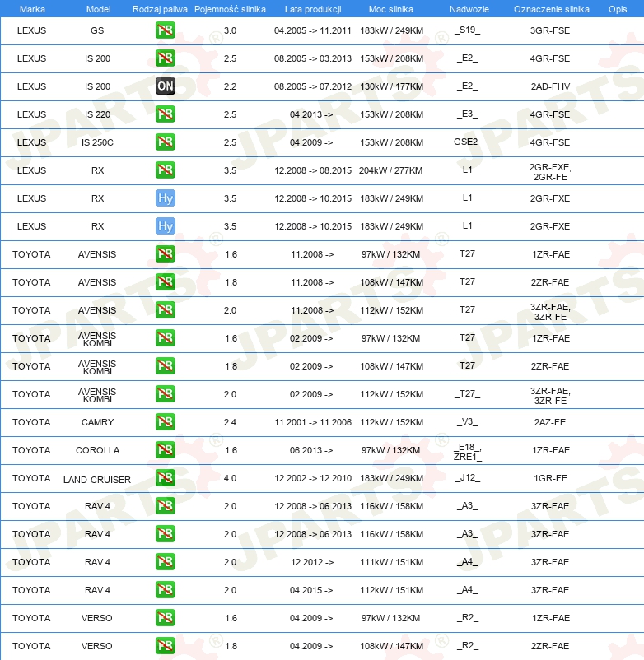The height and width of the screenshot is (660, 644).
Task: Click the petrol icon for RAV 4 from 12.2012
Action: tap(165, 562)
